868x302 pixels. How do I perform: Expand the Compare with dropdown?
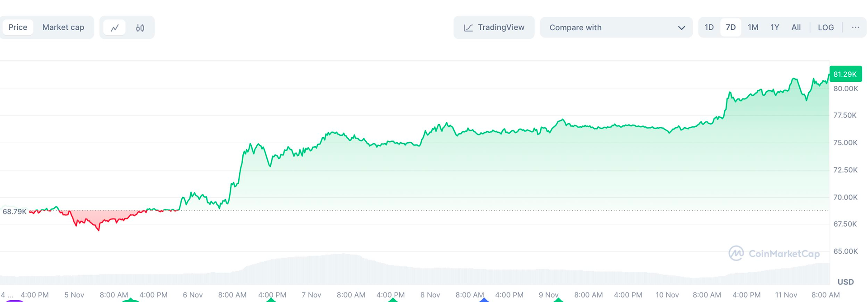pyautogui.click(x=616, y=28)
